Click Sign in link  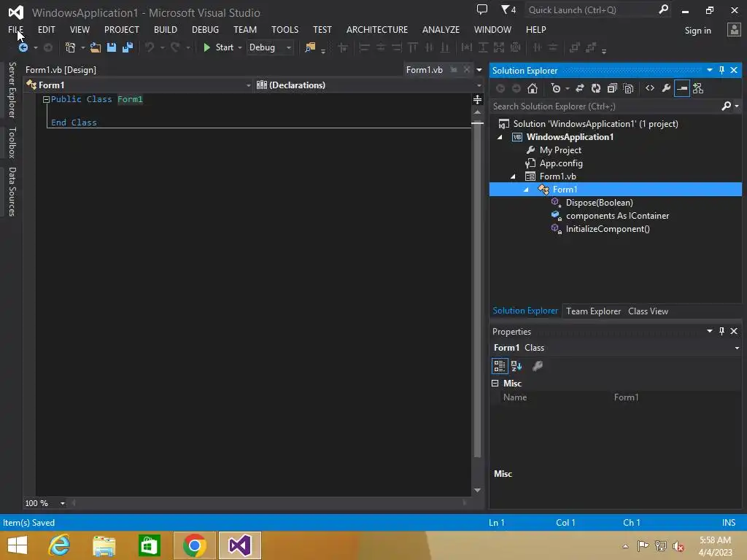coord(697,31)
